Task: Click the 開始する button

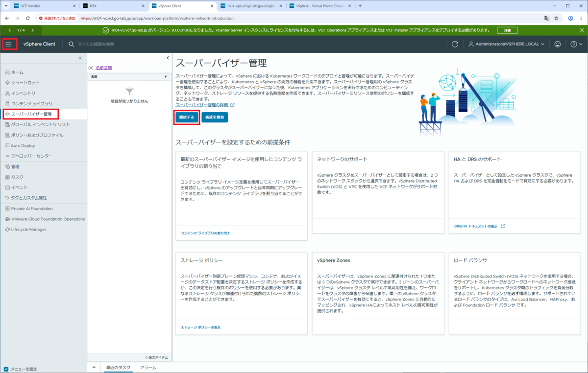Action: click(186, 117)
